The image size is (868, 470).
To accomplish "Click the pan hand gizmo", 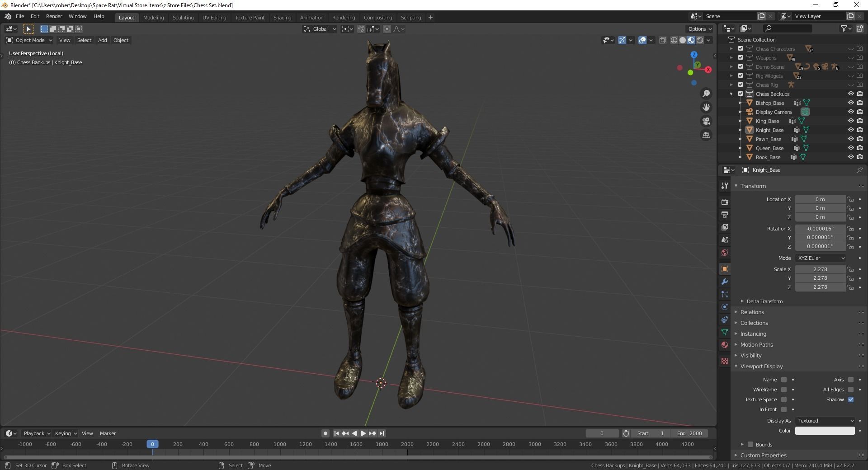I will 706,107.
